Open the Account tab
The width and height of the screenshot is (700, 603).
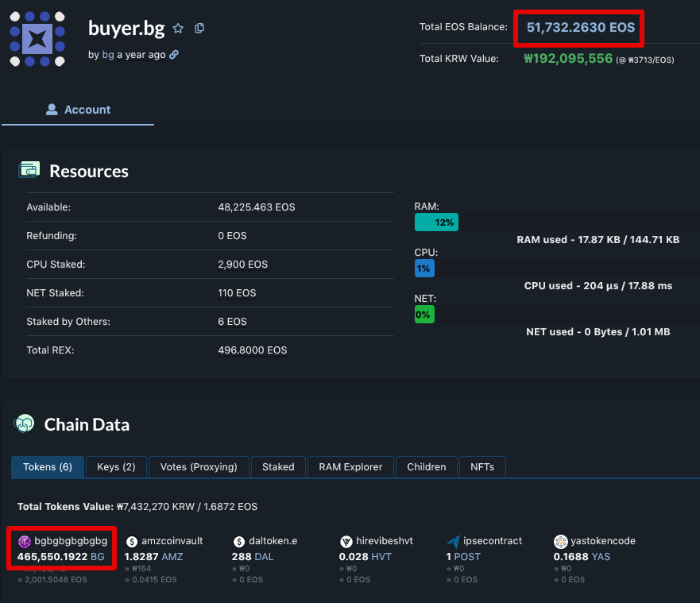pyautogui.click(x=78, y=110)
